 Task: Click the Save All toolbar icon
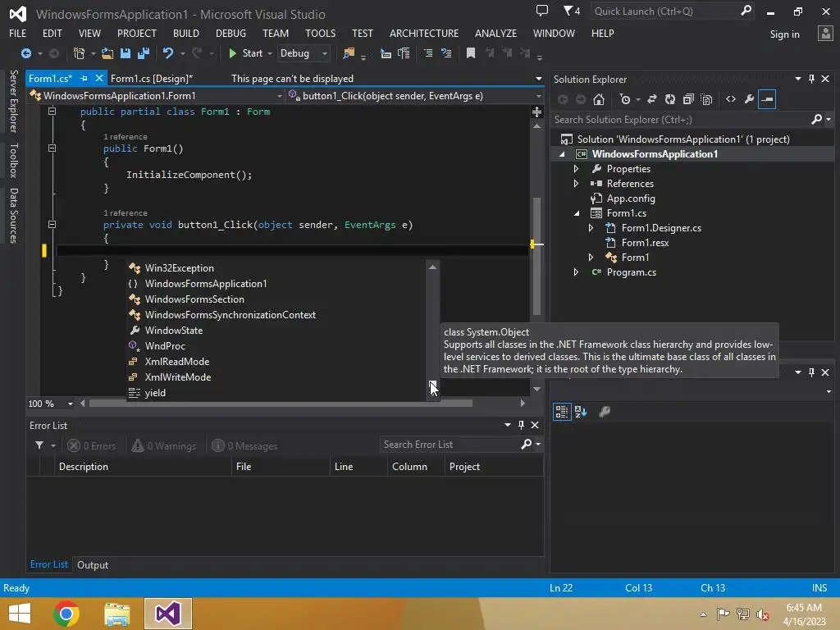[x=144, y=53]
